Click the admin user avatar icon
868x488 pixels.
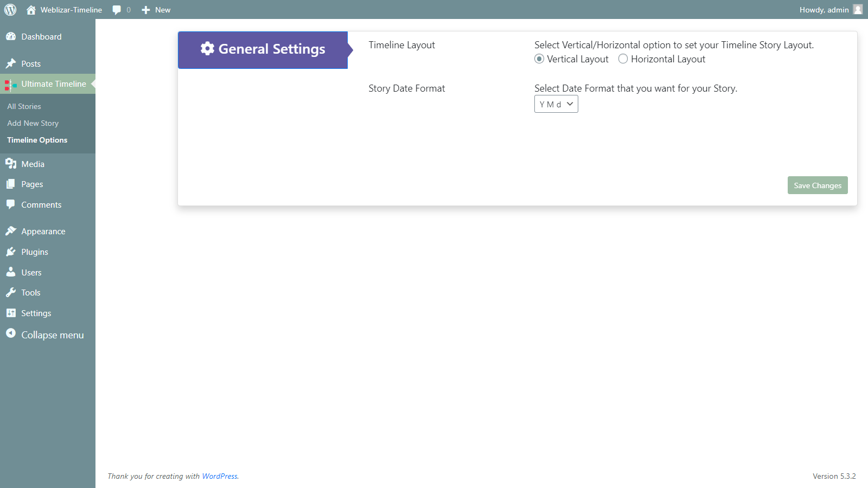click(x=858, y=9)
